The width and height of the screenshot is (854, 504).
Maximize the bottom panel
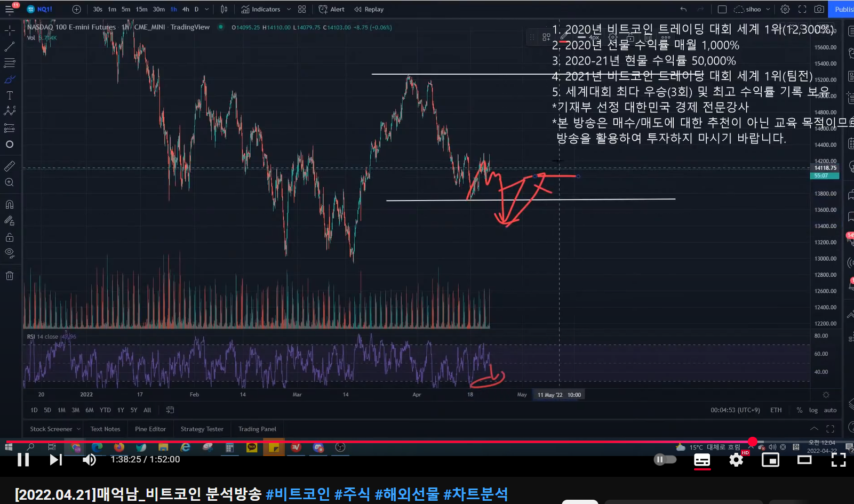tap(830, 429)
